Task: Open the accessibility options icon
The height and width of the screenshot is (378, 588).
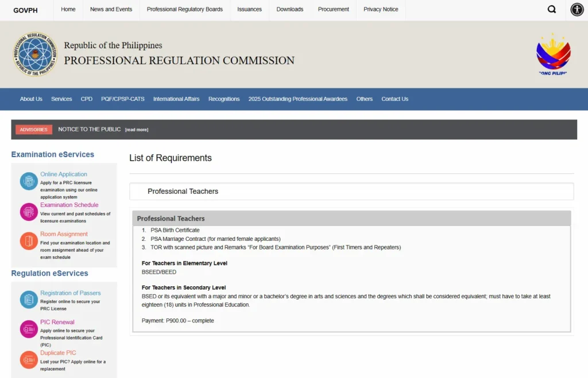Action: pyautogui.click(x=577, y=9)
